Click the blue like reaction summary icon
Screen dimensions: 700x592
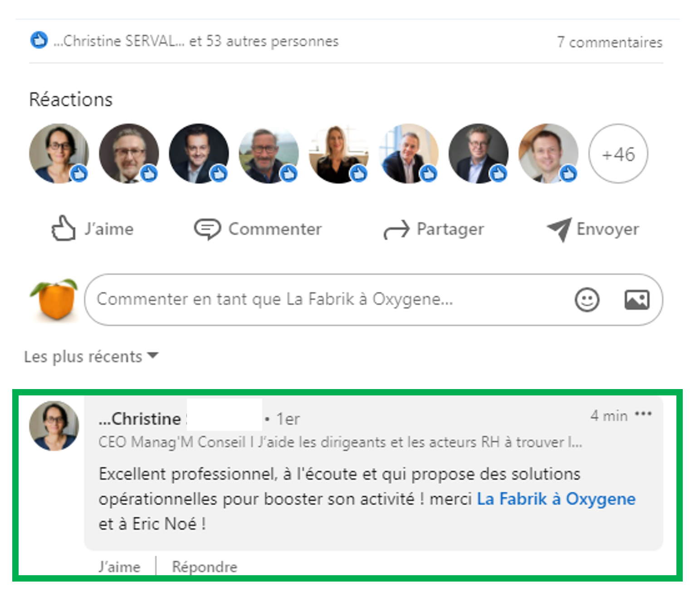(x=39, y=40)
